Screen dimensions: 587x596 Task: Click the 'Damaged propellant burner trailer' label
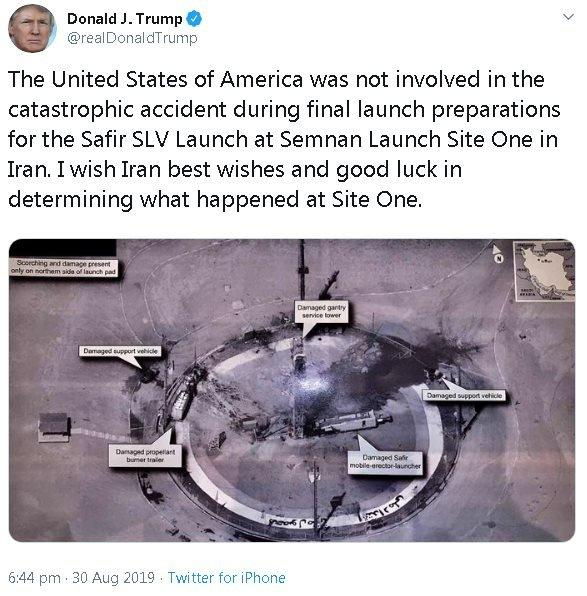click(x=145, y=455)
